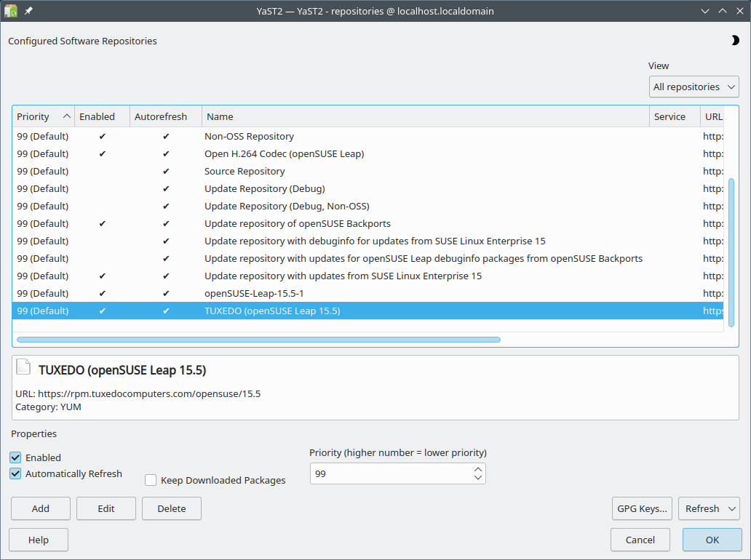Toggle the Enabled checkbox in Properties
The width and height of the screenshot is (751, 560).
tap(15, 457)
